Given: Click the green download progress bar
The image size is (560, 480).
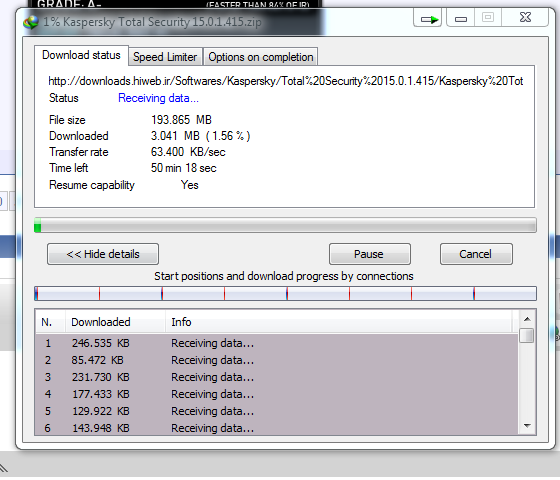Looking at the screenshot, I should pos(285,225).
